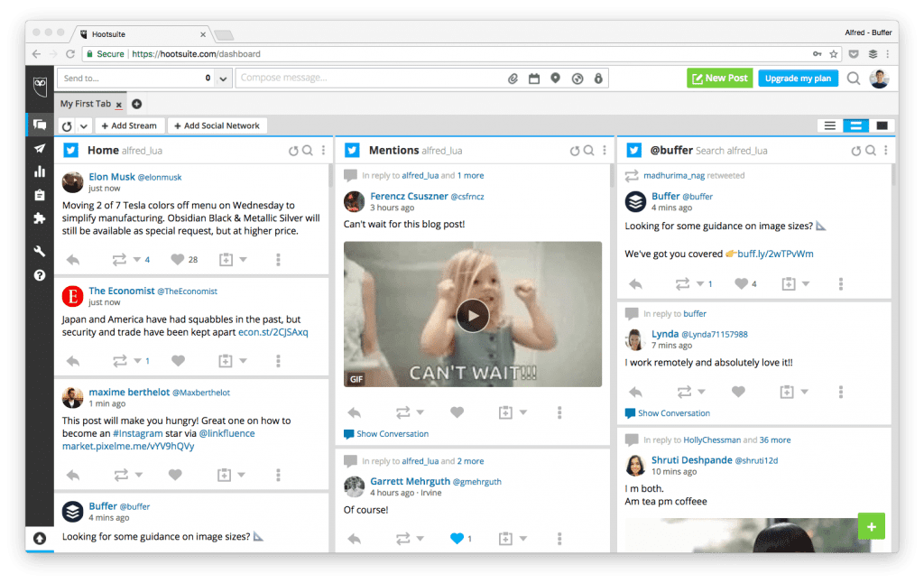Screen dimensions: 924x583
Task: Click the green plus floating button
Action: pos(872,526)
